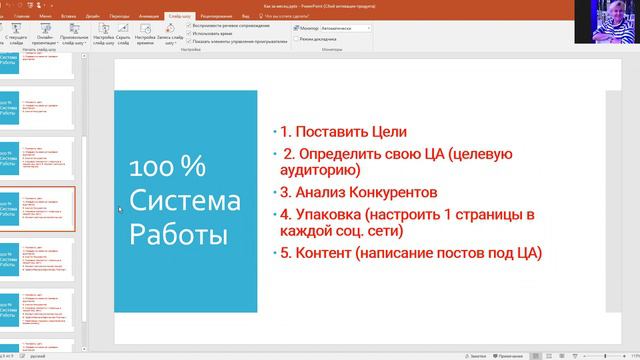Click the «Запись слайд-шоу» record icon

coord(170,29)
